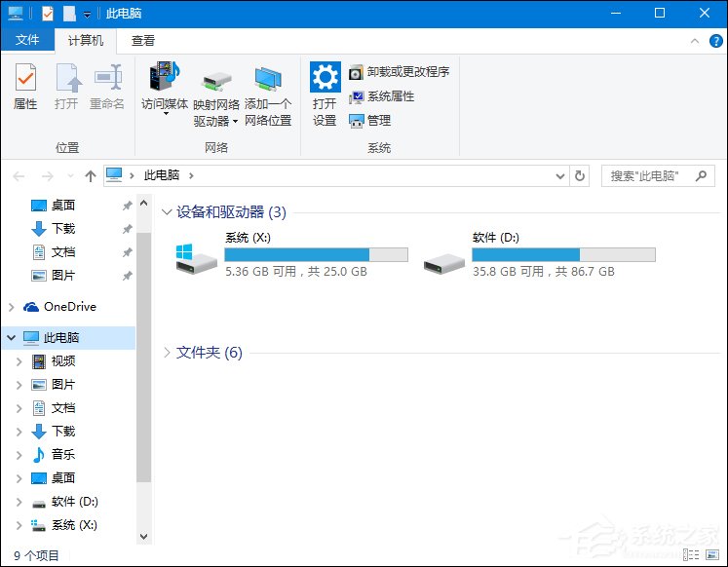The width and height of the screenshot is (728, 567).
Task: Select the 软件 (D:) drive icon
Action: click(x=443, y=264)
